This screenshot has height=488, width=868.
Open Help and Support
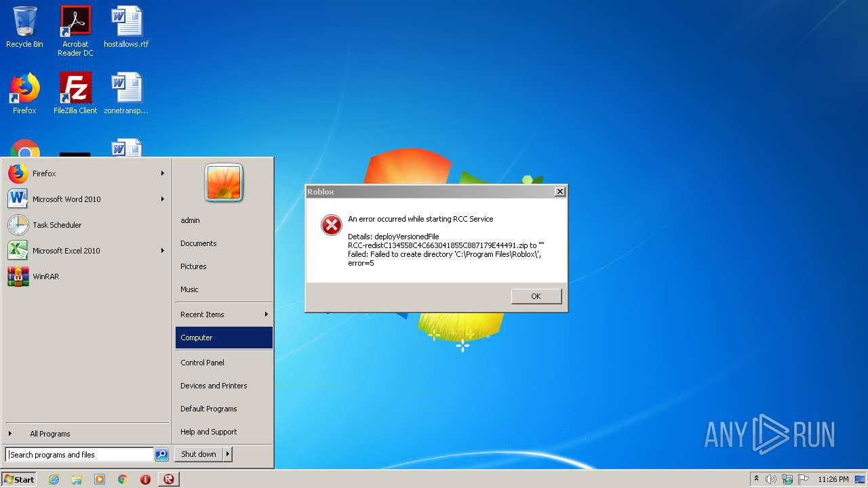tap(224, 432)
